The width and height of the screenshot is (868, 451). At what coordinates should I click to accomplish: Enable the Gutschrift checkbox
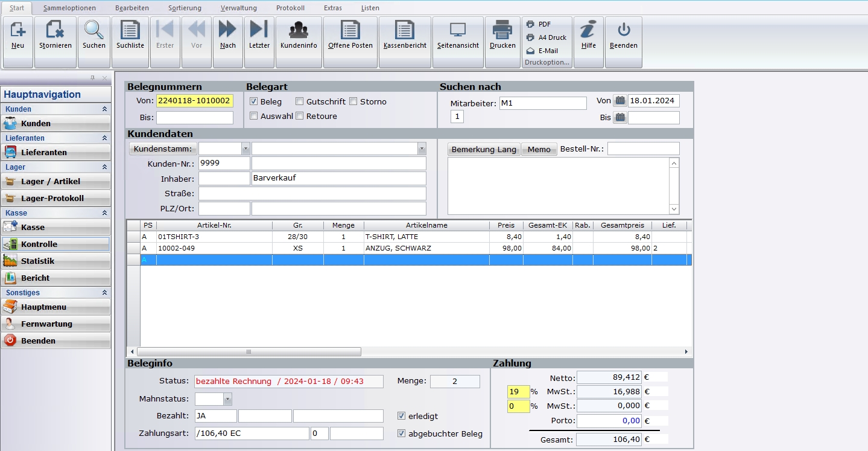point(300,101)
